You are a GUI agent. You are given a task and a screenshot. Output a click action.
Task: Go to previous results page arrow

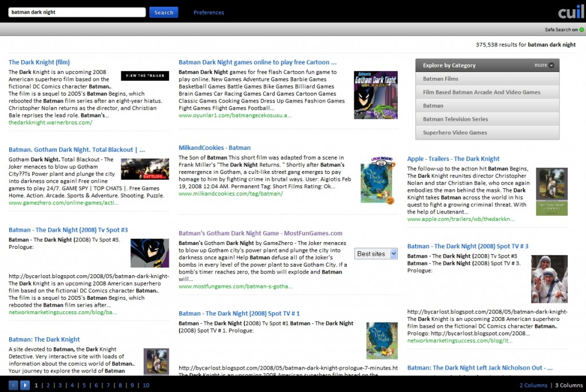click(x=13, y=385)
